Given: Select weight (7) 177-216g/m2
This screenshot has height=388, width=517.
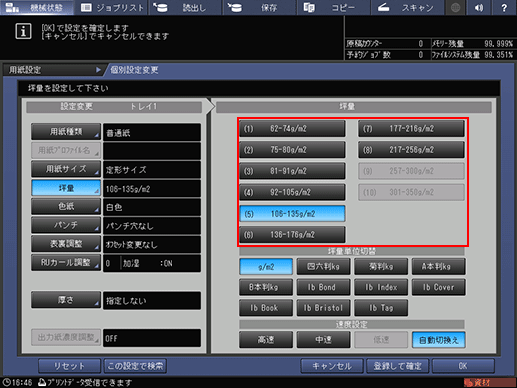Looking at the screenshot, I should point(411,129).
